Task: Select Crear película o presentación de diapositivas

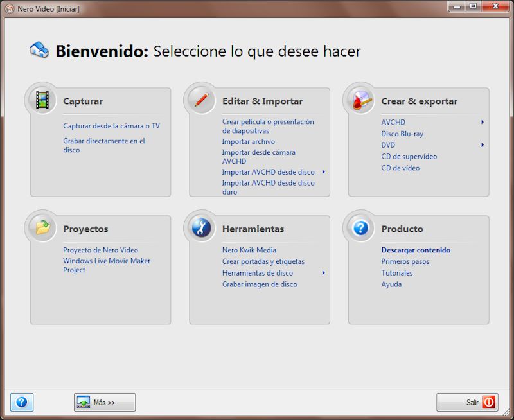Action: click(268, 126)
